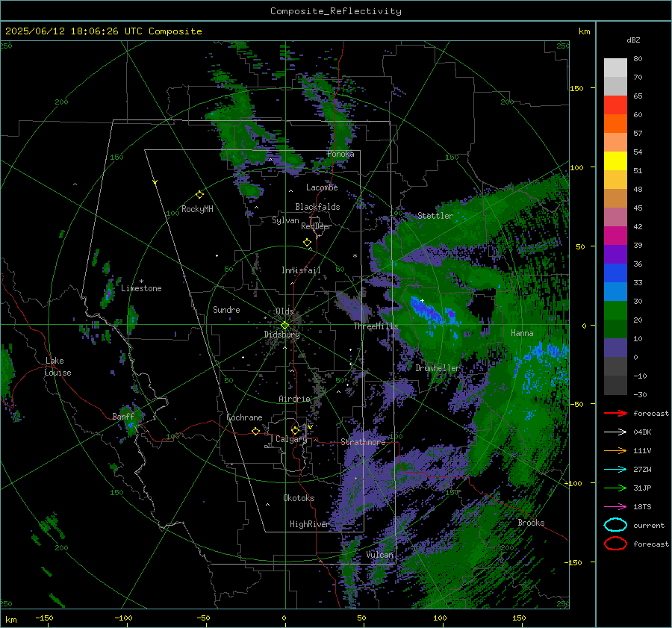Select light blue 30–33 dBZ swatch

pyautogui.click(x=615, y=291)
